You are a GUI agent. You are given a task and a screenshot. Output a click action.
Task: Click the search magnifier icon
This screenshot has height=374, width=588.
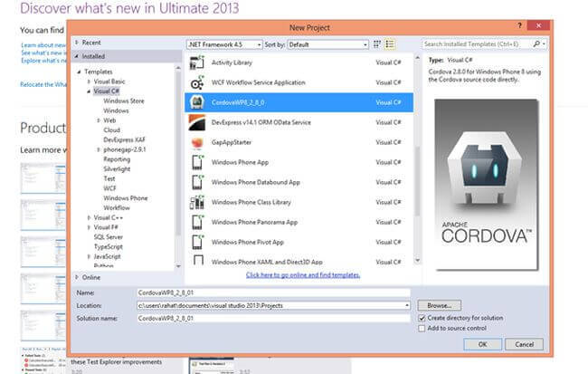point(536,44)
